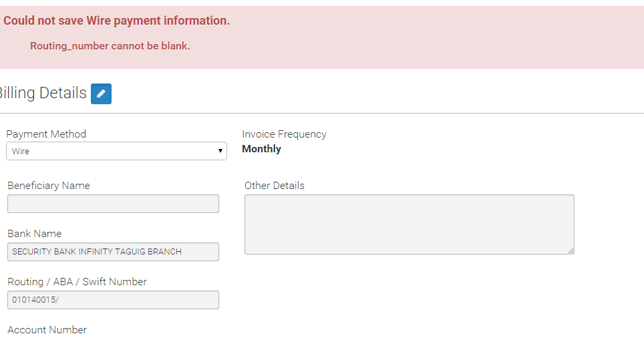Click inside the Other Details text area

pos(409,224)
